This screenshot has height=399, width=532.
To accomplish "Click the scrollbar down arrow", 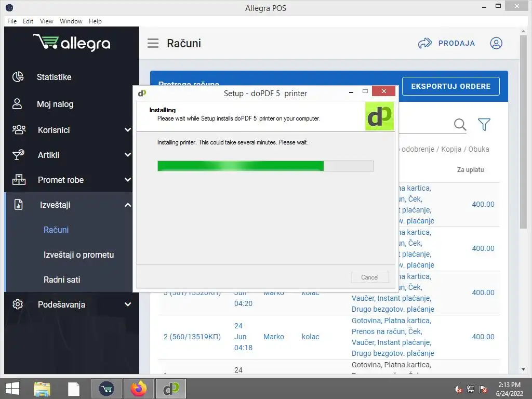I will 523,369.
